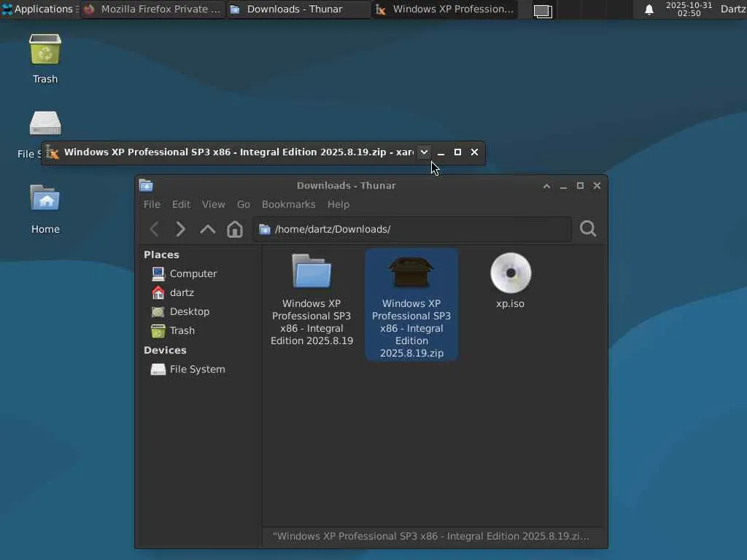Screen dimensions: 747x560
Task: Click the show desktop panel icon
Action: coord(543,10)
